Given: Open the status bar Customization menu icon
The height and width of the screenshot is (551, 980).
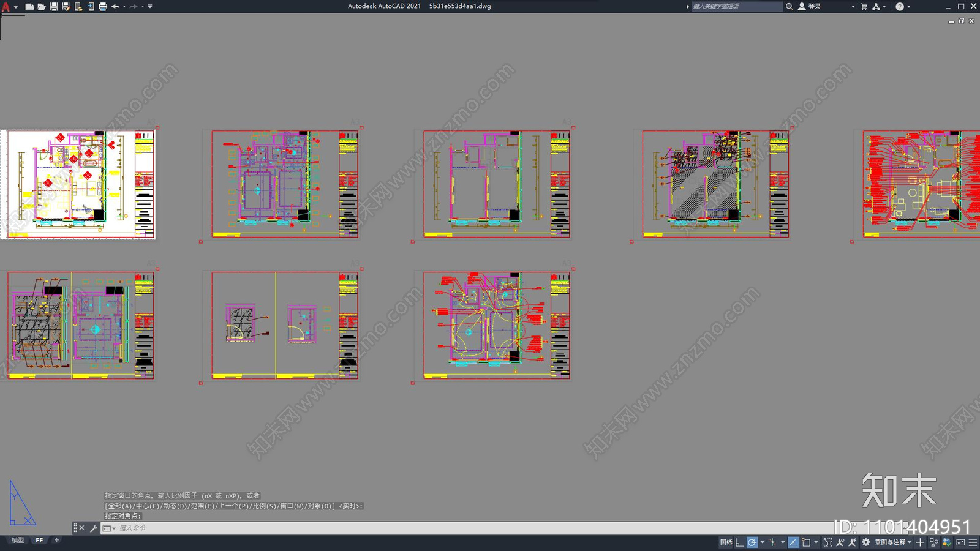Looking at the screenshot, I should click(973, 542).
